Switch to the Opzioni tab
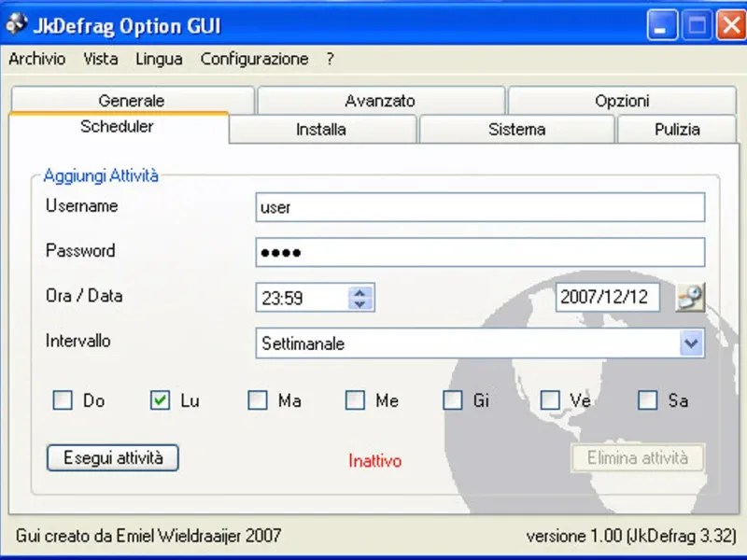The width and height of the screenshot is (747, 560). (x=622, y=101)
